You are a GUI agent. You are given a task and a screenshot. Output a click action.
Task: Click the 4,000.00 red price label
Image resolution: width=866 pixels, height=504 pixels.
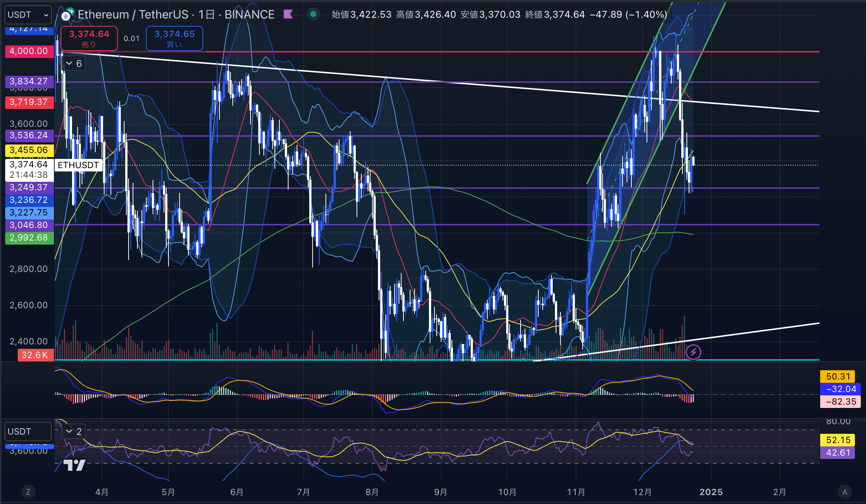coord(29,51)
